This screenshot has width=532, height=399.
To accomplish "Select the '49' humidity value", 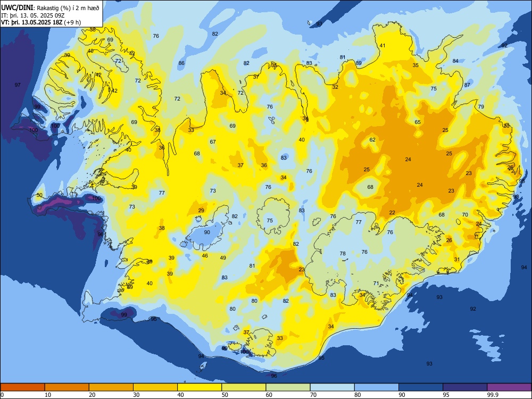I will pyautogui.click(x=223, y=257).
